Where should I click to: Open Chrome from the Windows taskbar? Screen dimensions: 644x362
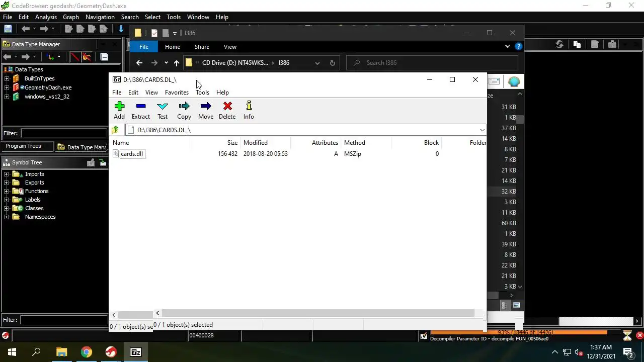(87, 352)
